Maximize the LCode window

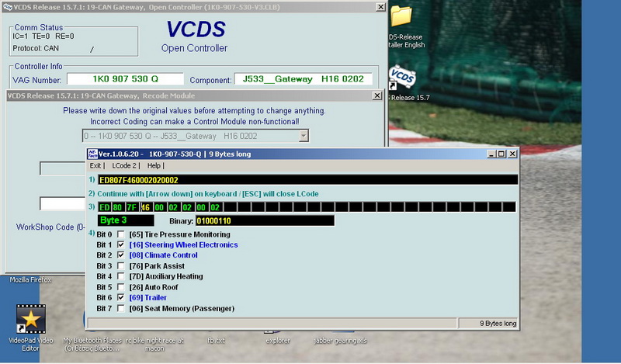point(501,154)
